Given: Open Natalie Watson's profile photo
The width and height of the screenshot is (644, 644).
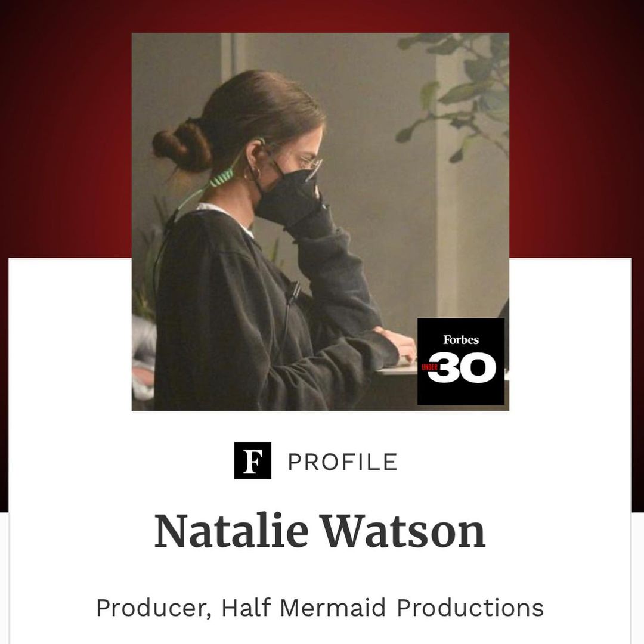Looking at the screenshot, I should click(320, 222).
